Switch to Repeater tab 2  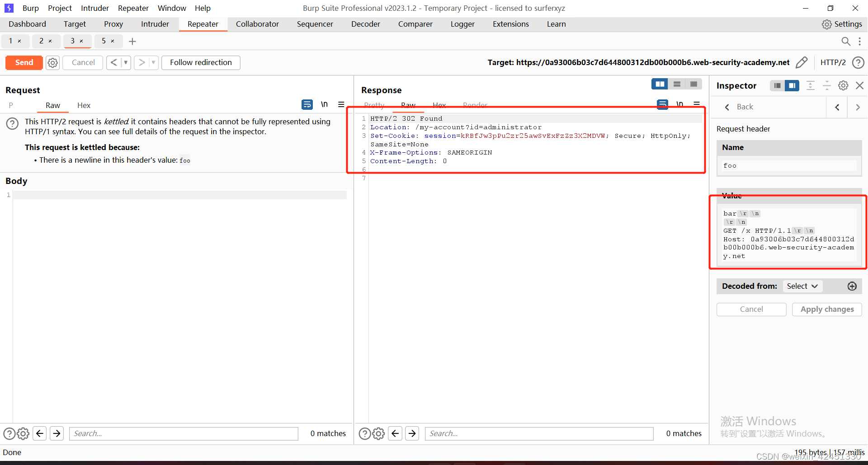point(42,41)
